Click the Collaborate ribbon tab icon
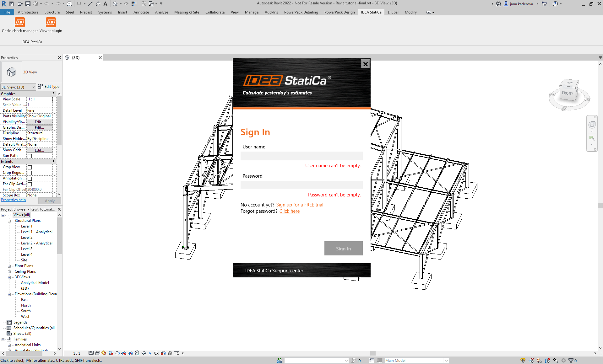 [x=215, y=12]
